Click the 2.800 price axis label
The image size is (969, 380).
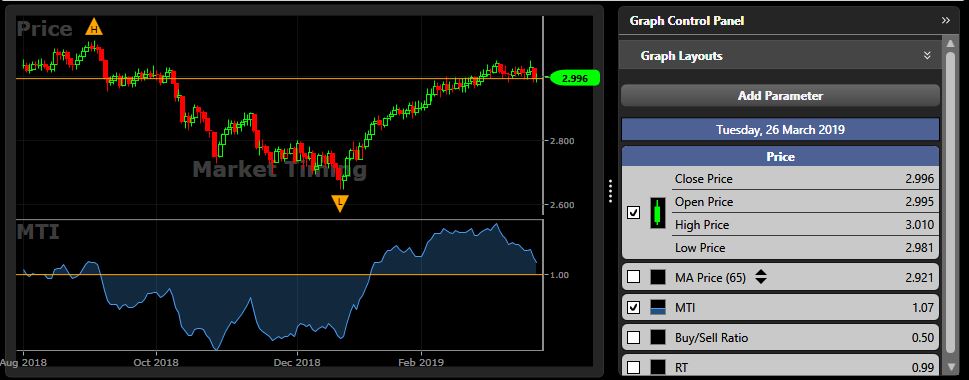[562, 141]
